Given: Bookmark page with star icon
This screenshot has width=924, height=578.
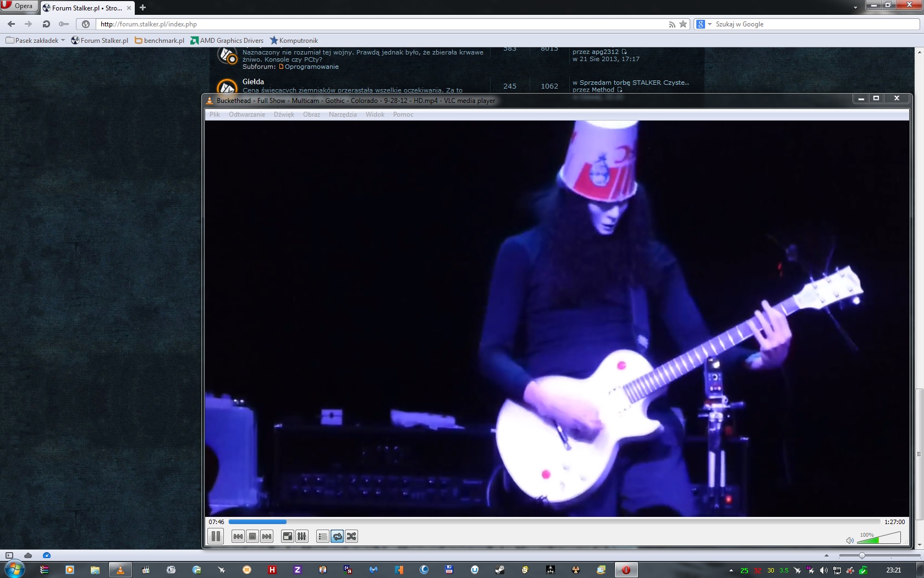Looking at the screenshot, I should (683, 24).
